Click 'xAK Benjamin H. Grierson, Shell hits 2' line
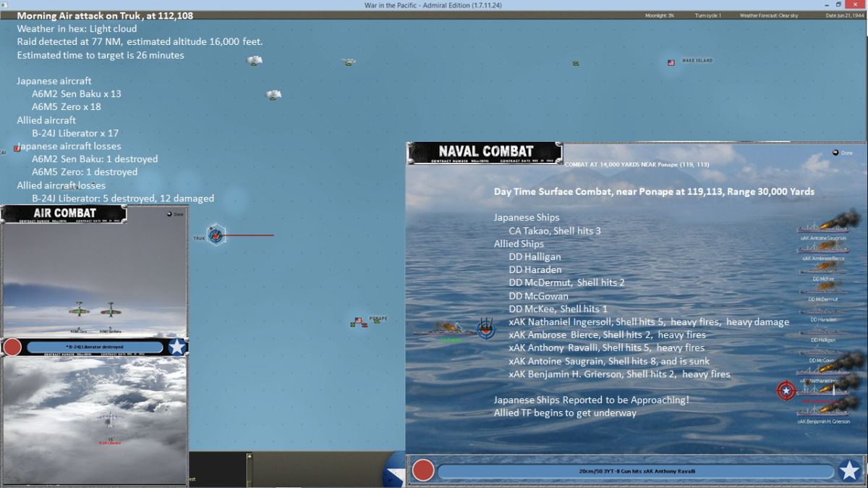The width and height of the screenshot is (868, 488). point(619,374)
